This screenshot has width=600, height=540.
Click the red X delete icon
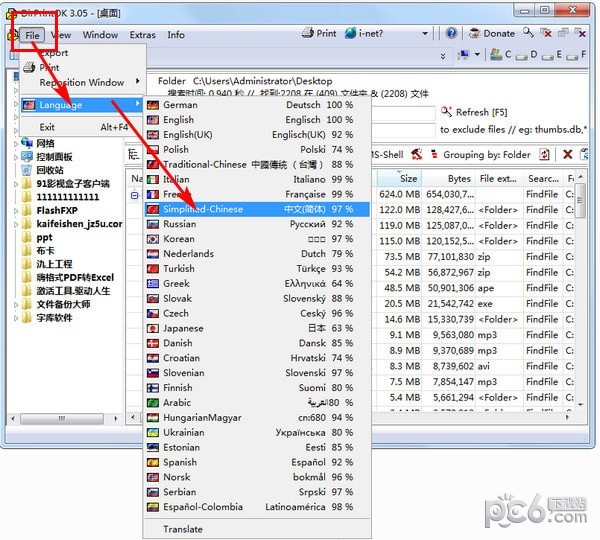point(567,155)
